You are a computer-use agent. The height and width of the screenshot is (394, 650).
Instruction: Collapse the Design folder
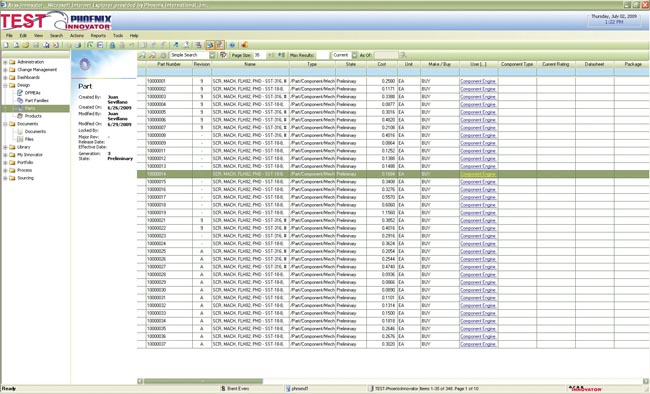pos(5,85)
